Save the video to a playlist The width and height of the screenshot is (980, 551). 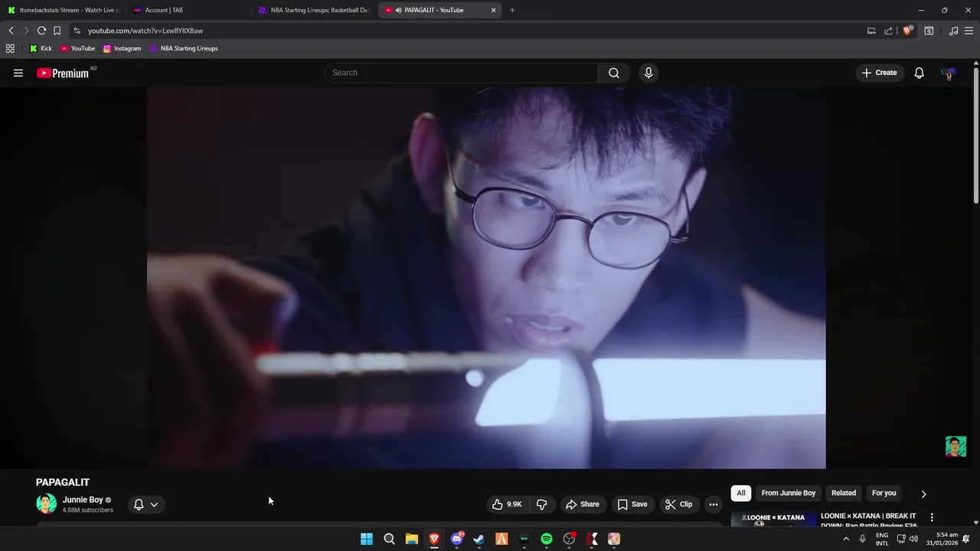(632, 504)
